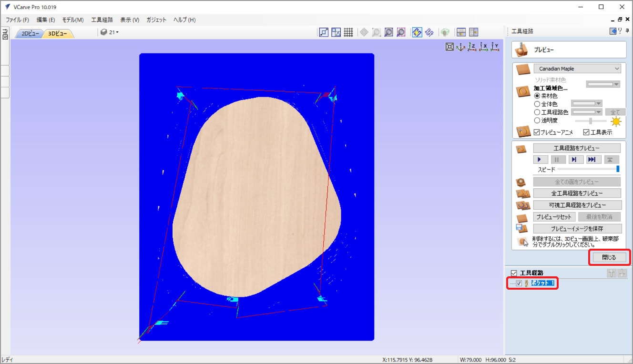Select the 素材色 radio button
The image size is (633, 364).
537,96
